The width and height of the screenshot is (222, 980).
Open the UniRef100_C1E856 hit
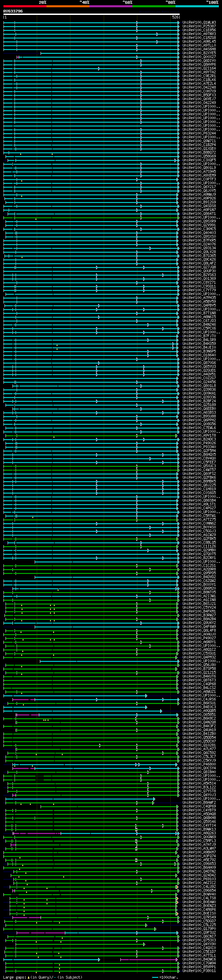pyautogui.click(x=199, y=30)
